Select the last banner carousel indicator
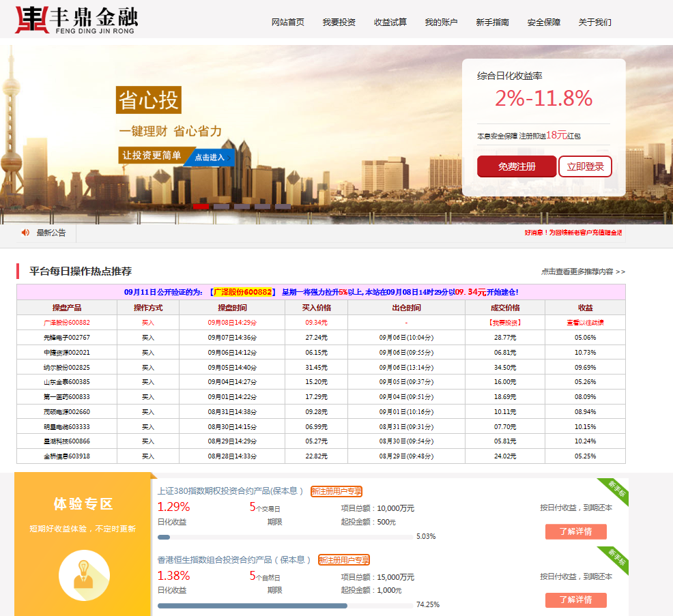This screenshot has height=616, width=673. click(283, 206)
